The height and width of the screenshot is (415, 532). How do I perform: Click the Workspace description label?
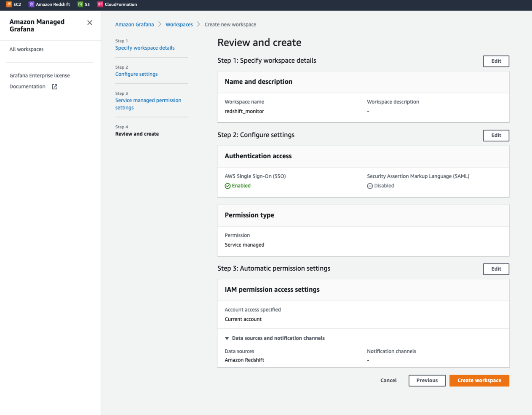[x=393, y=102]
